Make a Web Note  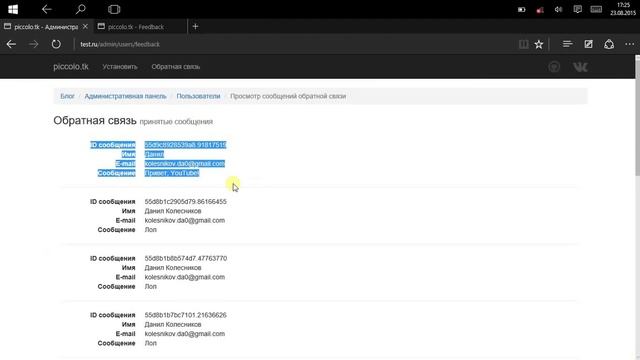(588, 44)
